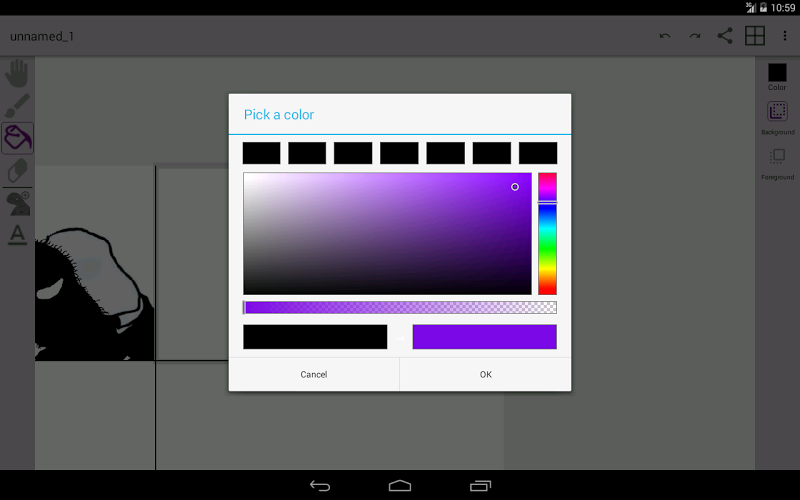Choose the third black preset swatch
The width and height of the screenshot is (800, 500).
pyautogui.click(x=353, y=153)
